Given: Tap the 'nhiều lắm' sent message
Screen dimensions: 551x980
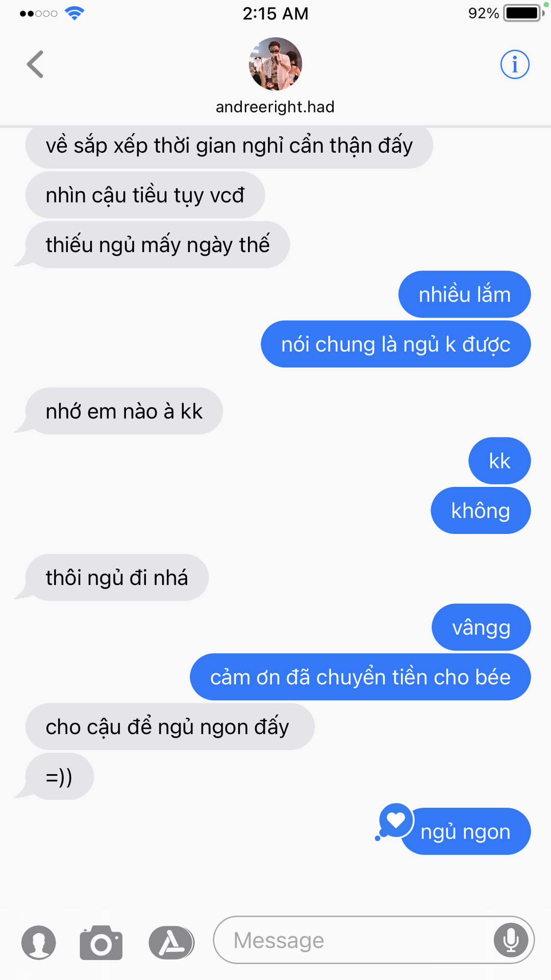Looking at the screenshot, I should tap(465, 294).
